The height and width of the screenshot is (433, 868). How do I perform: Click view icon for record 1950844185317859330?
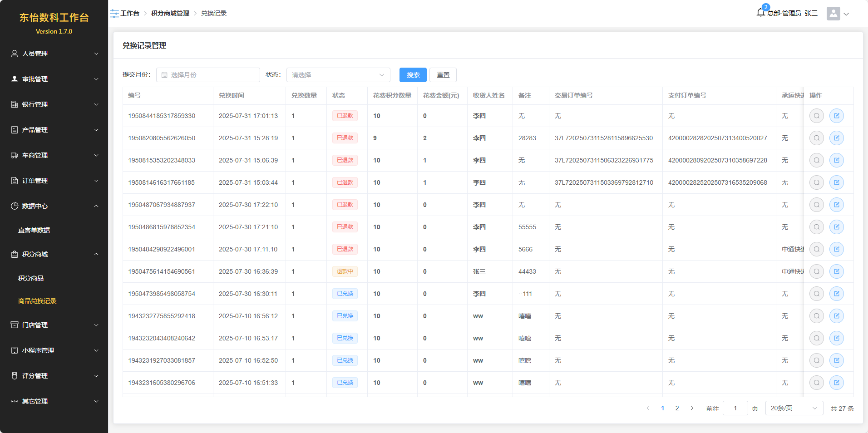point(816,116)
